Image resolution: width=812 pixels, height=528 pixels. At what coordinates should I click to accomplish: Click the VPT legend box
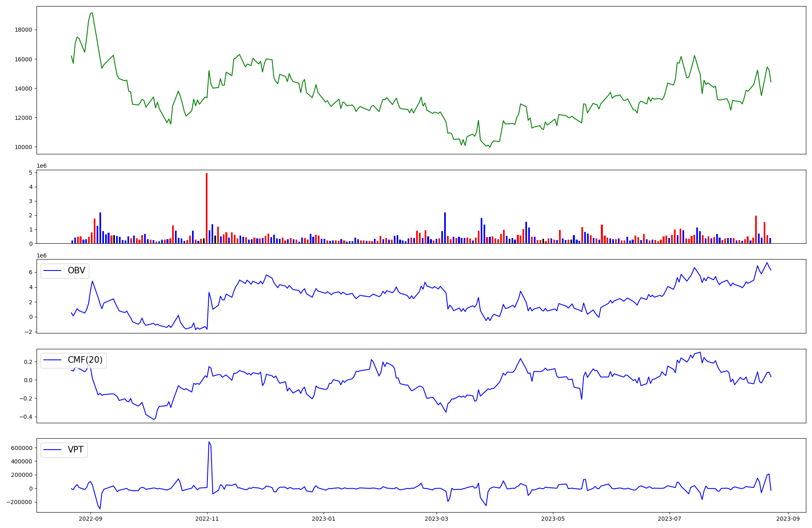click(x=64, y=450)
